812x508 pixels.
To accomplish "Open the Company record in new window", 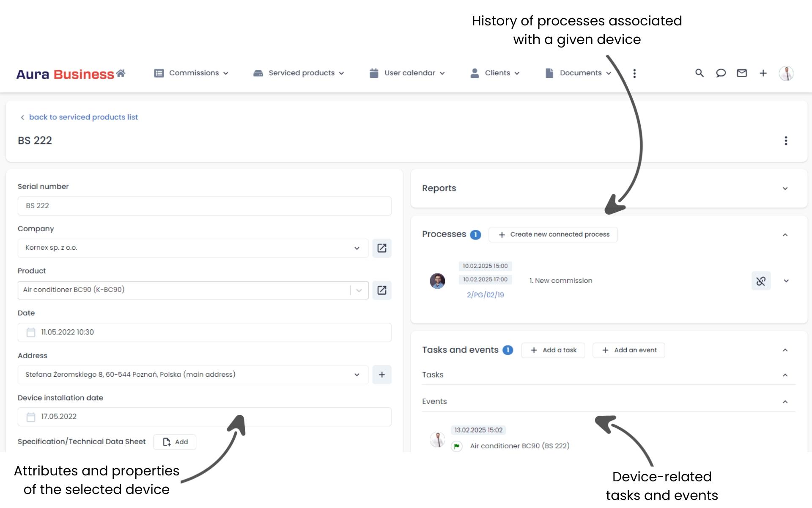I will tap(382, 248).
